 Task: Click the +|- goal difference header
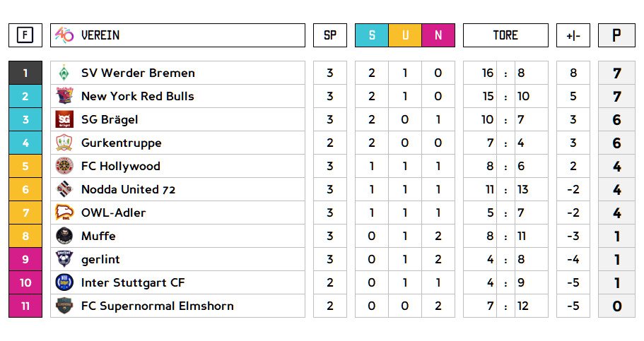(573, 35)
